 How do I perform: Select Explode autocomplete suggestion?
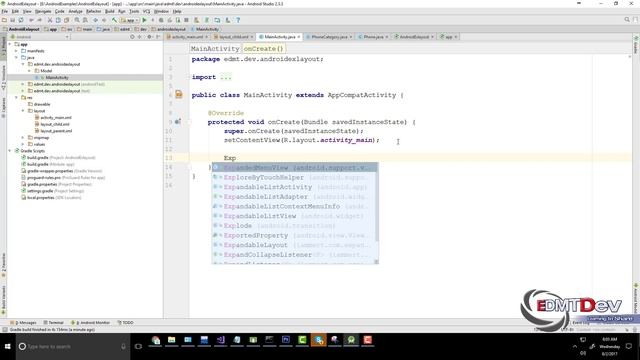pos(294,226)
